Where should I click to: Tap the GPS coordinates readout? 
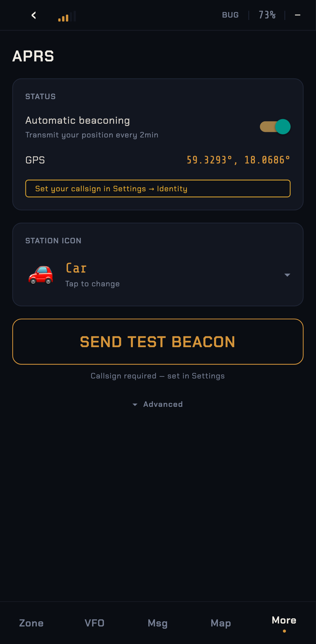point(238,160)
